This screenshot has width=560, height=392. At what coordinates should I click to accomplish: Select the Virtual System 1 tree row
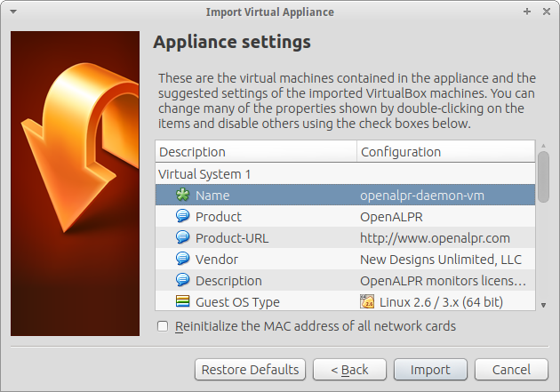pyautogui.click(x=205, y=174)
